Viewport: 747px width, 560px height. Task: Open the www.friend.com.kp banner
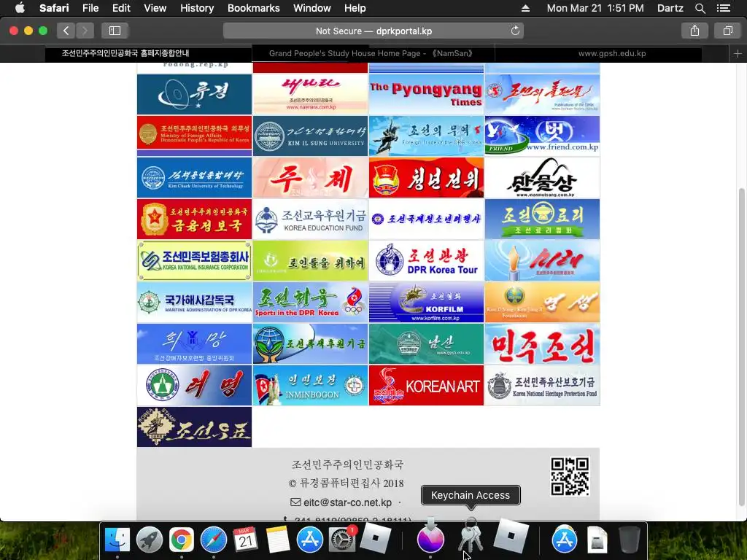542,136
